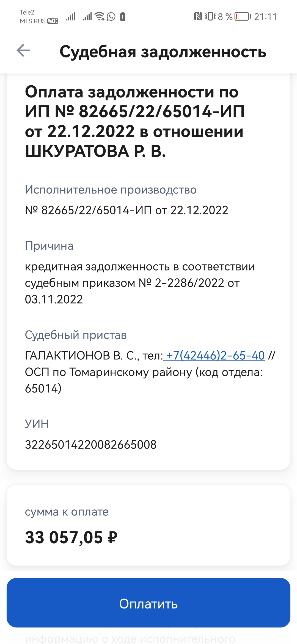Screen dimensions: 297x644
Task: Tap the Исполнительное производство number value
Action: point(127,210)
